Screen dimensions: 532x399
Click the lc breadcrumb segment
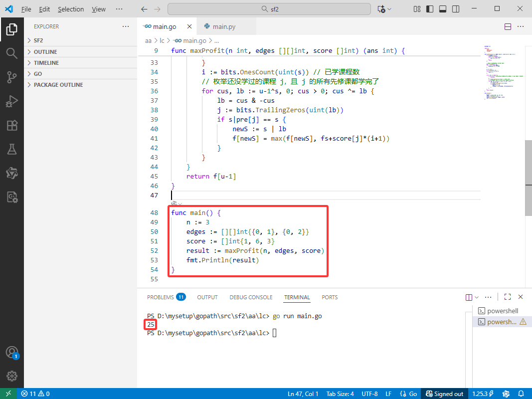coord(162,41)
